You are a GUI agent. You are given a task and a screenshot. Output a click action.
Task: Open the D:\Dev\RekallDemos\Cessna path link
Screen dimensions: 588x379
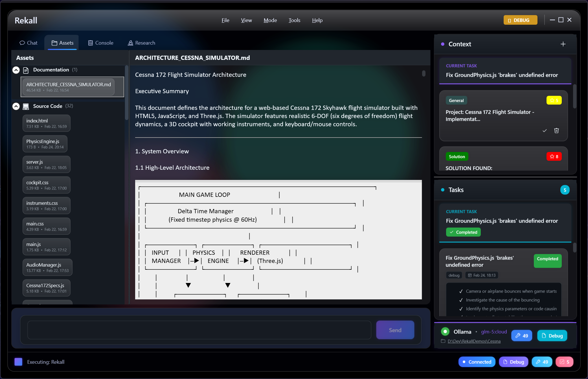click(x=474, y=341)
